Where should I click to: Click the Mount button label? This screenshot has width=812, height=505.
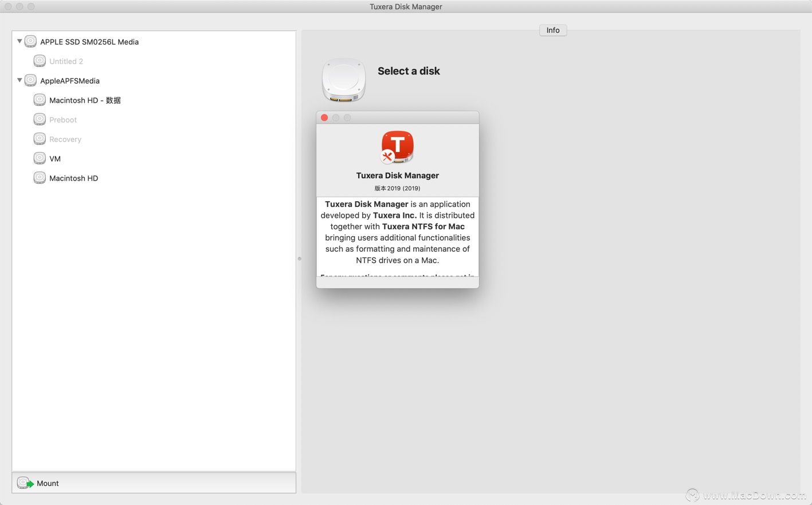point(48,483)
